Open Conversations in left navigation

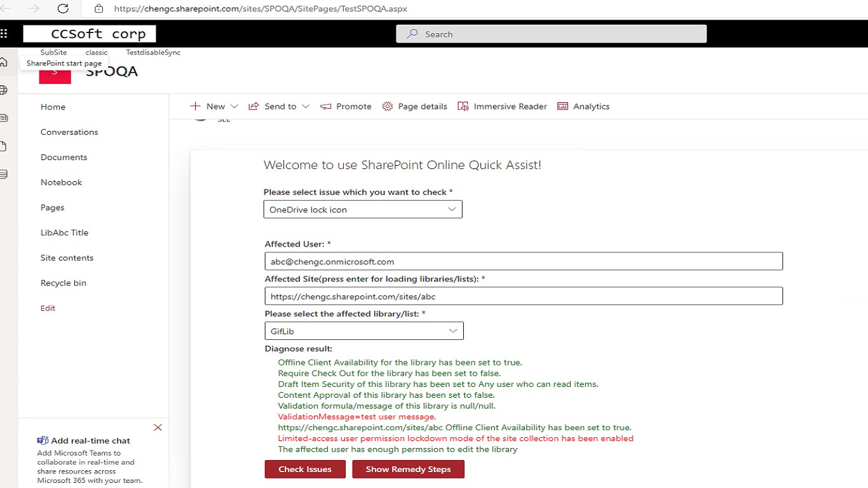coord(69,132)
